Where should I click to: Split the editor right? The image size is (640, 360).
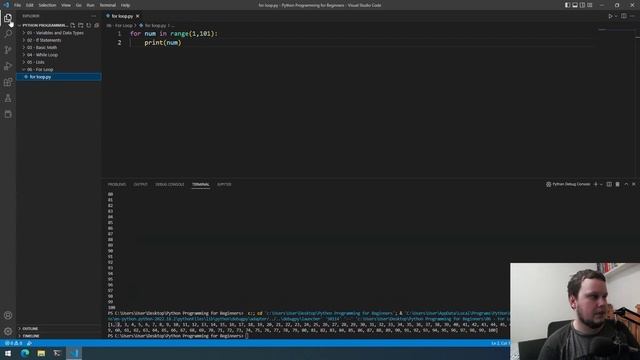pos(624,16)
